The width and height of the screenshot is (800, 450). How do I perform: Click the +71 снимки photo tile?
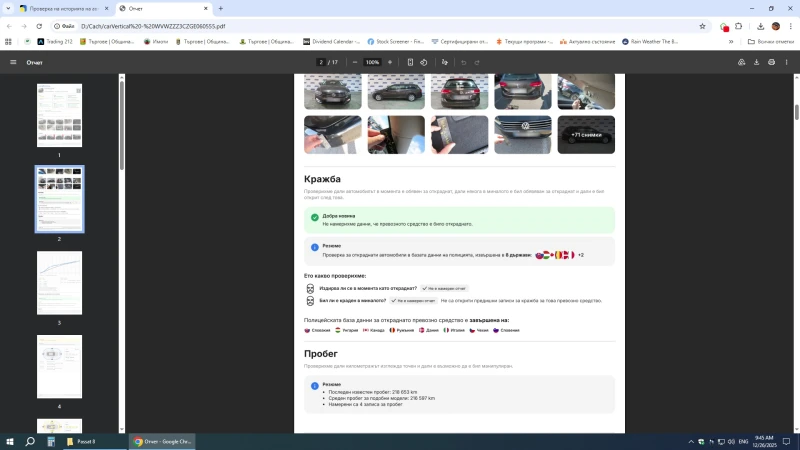(586, 135)
